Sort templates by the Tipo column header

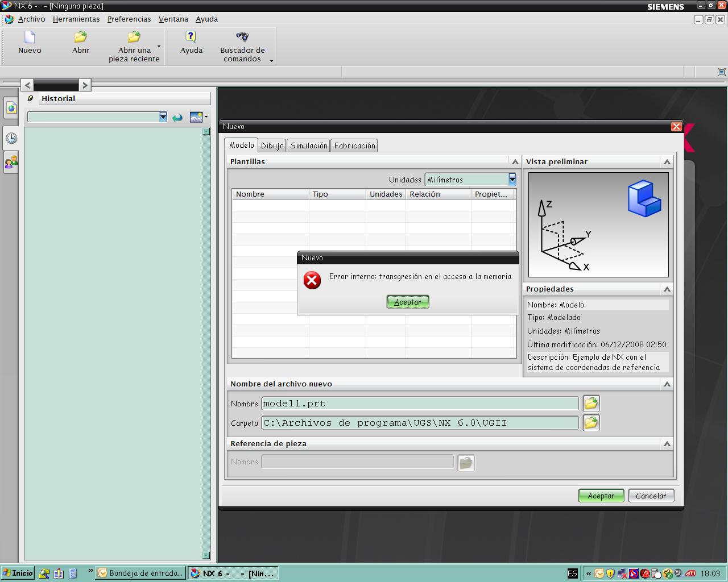point(337,194)
